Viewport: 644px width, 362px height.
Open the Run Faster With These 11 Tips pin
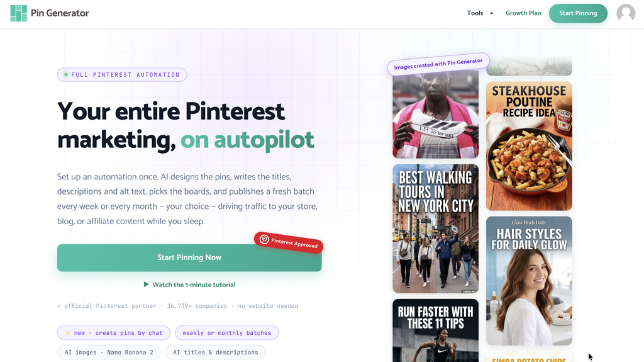(x=435, y=331)
